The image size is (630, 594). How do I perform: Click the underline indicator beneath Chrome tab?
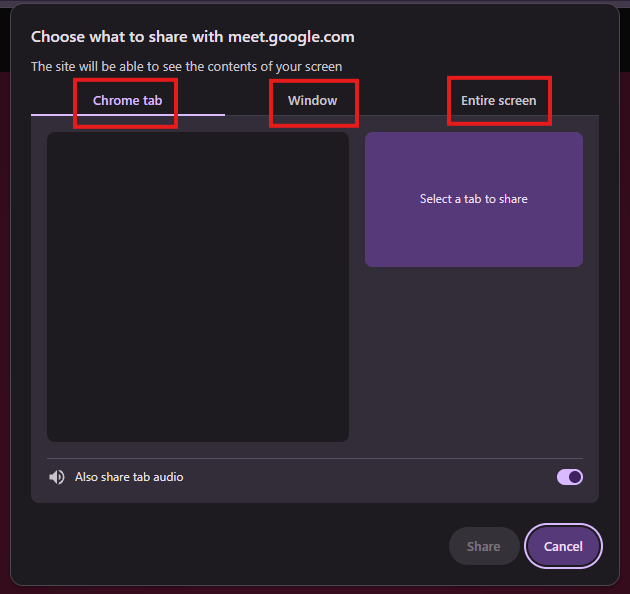tap(128, 115)
